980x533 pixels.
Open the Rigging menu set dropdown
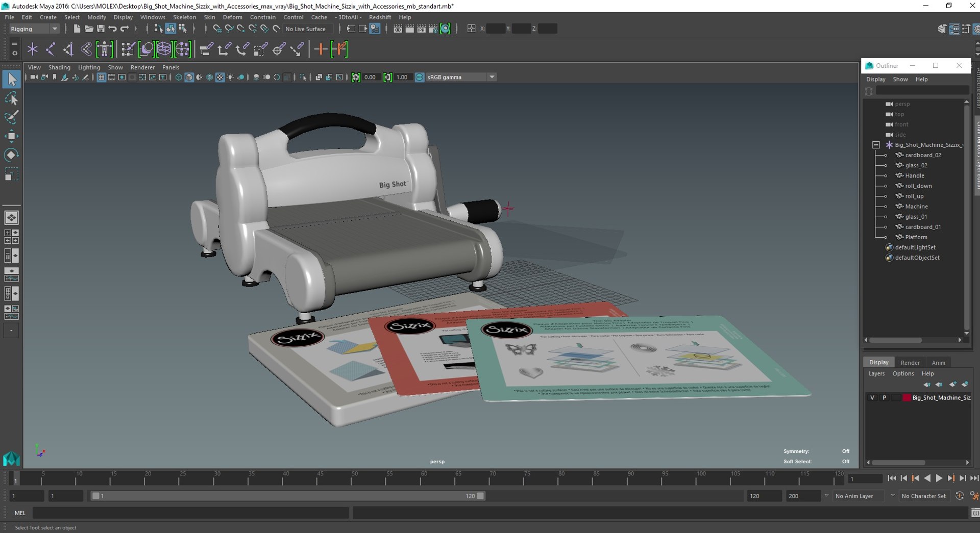34,29
